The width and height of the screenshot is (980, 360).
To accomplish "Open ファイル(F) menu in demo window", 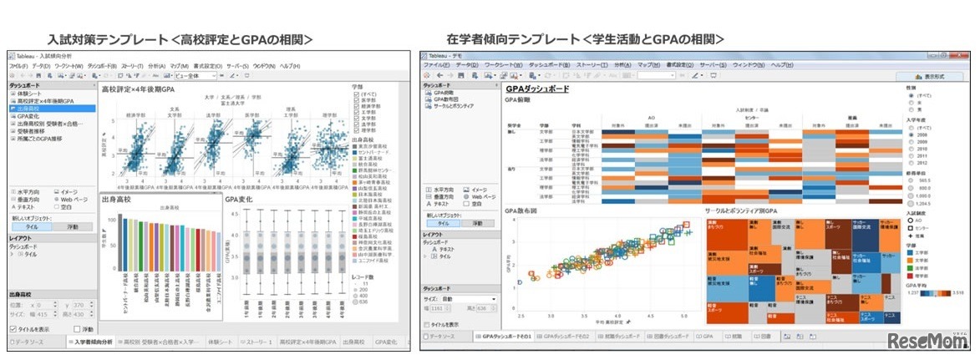I will (437, 65).
